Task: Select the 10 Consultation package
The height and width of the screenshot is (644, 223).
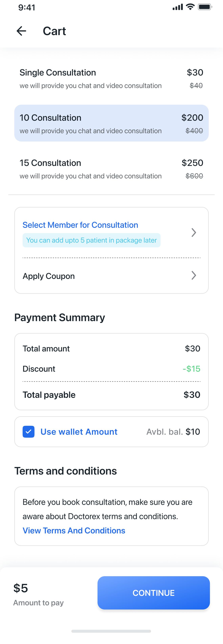Action: tap(111, 123)
